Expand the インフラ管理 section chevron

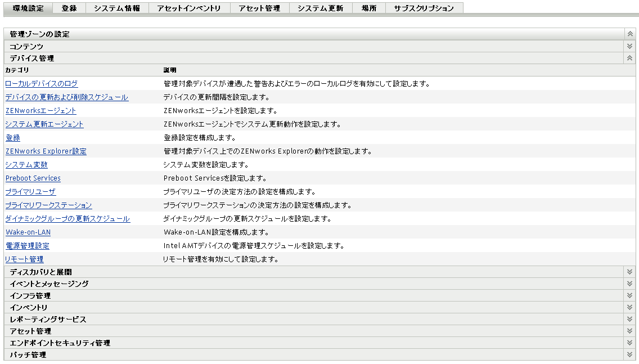pyautogui.click(x=629, y=295)
